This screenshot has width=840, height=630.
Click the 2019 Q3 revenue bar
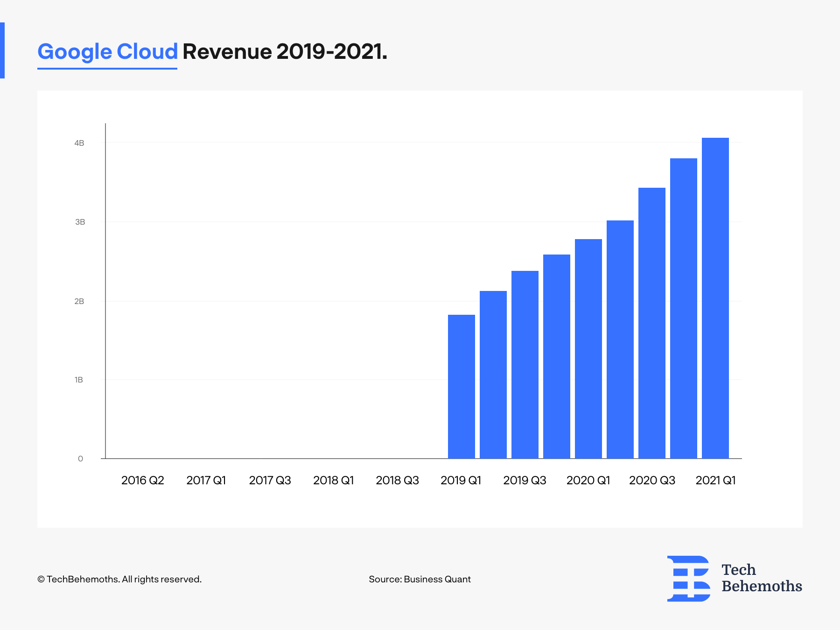[525, 365]
